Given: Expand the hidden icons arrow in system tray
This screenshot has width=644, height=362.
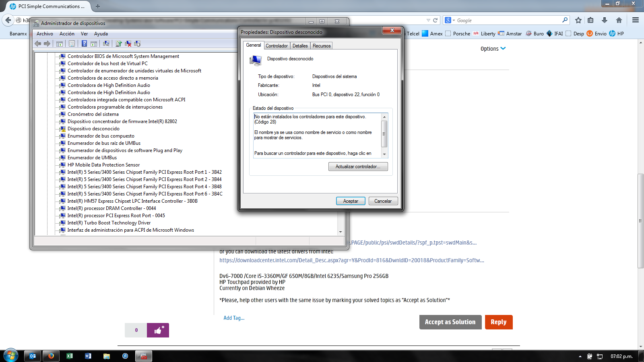Looking at the screenshot, I should (580, 356).
